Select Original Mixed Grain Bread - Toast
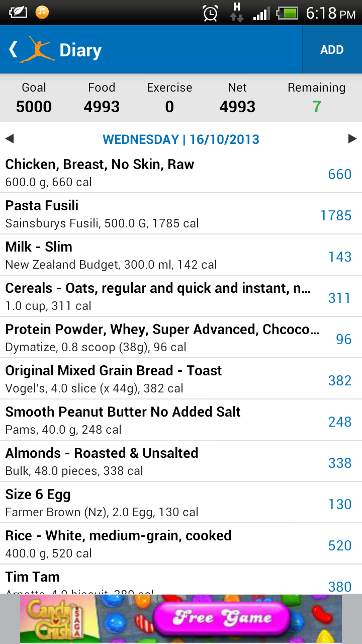The width and height of the screenshot is (362, 644). click(x=181, y=378)
